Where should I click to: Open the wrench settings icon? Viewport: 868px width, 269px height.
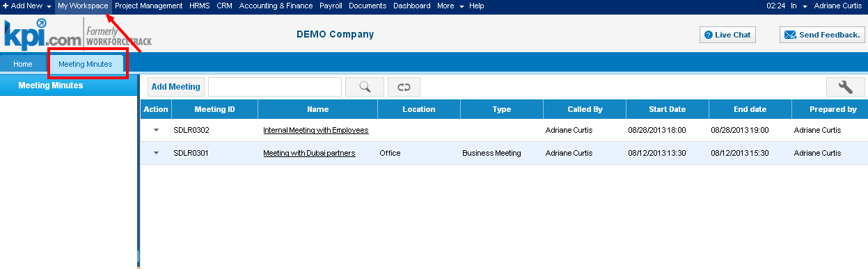click(846, 87)
